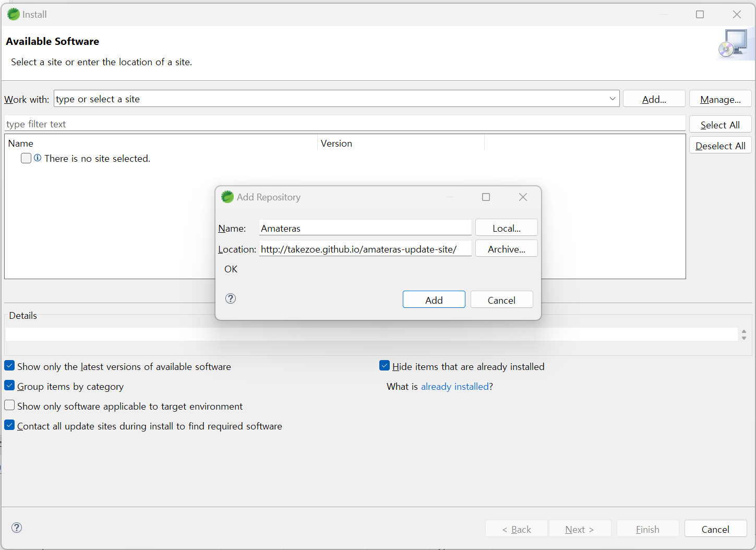Click the Location field with the amateras URL
Screen dimensions: 756x550
[x=365, y=248]
